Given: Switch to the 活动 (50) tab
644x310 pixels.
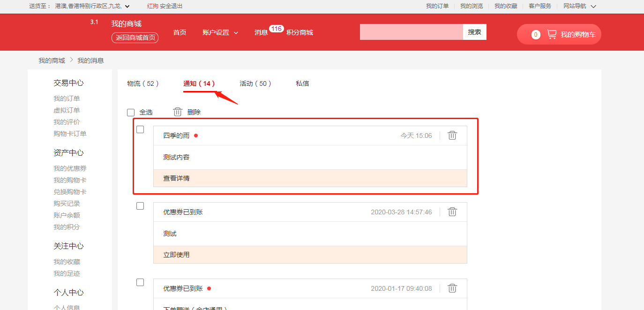Looking at the screenshot, I should pos(255,83).
